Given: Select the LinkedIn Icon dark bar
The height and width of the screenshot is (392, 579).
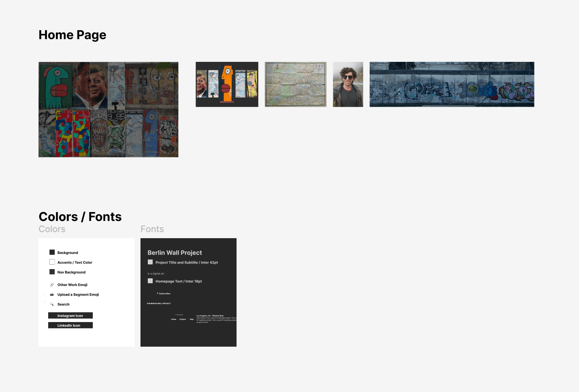Looking at the screenshot, I should coord(70,325).
